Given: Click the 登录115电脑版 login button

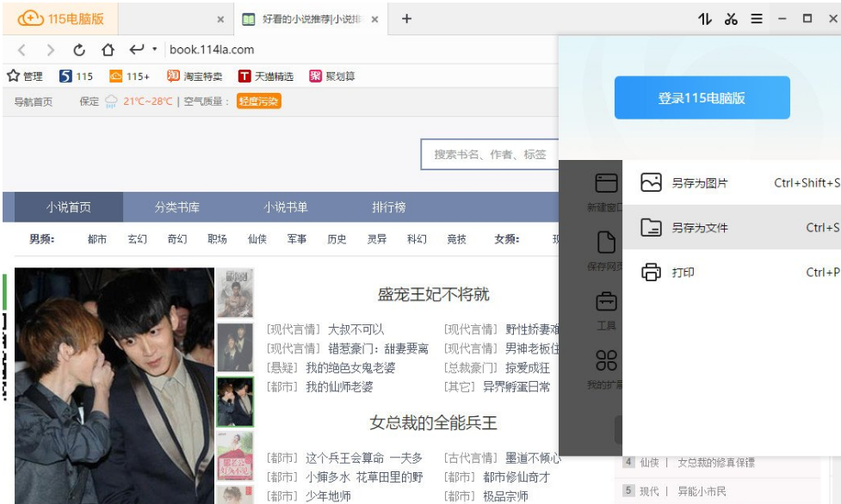Looking at the screenshot, I should point(702,97).
